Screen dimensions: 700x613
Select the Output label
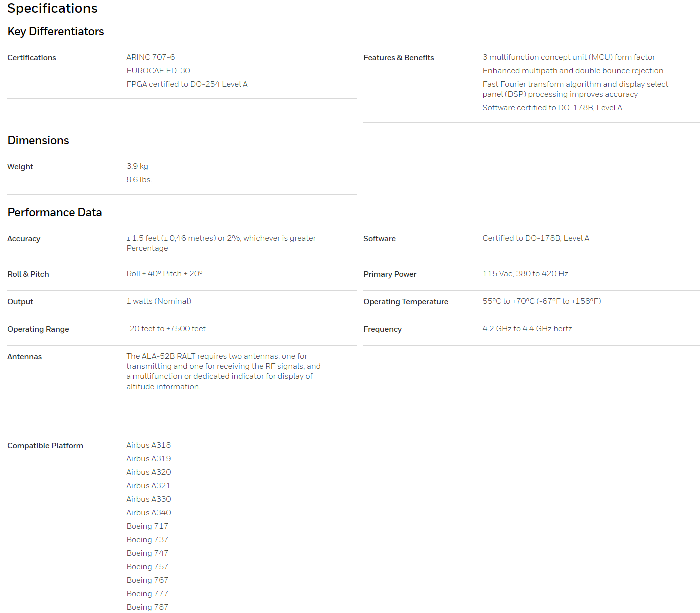point(20,302)
